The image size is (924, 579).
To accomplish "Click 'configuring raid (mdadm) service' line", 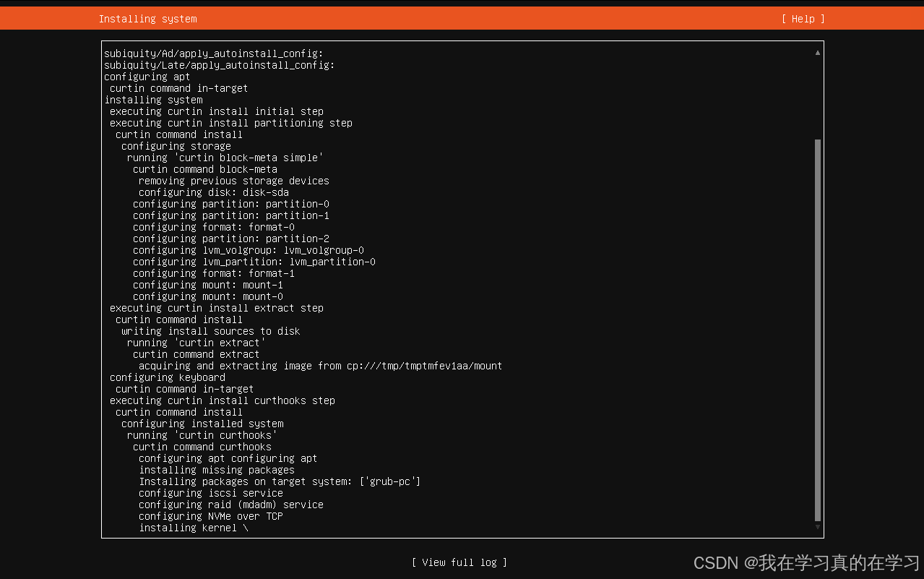I will pos(231,505).
